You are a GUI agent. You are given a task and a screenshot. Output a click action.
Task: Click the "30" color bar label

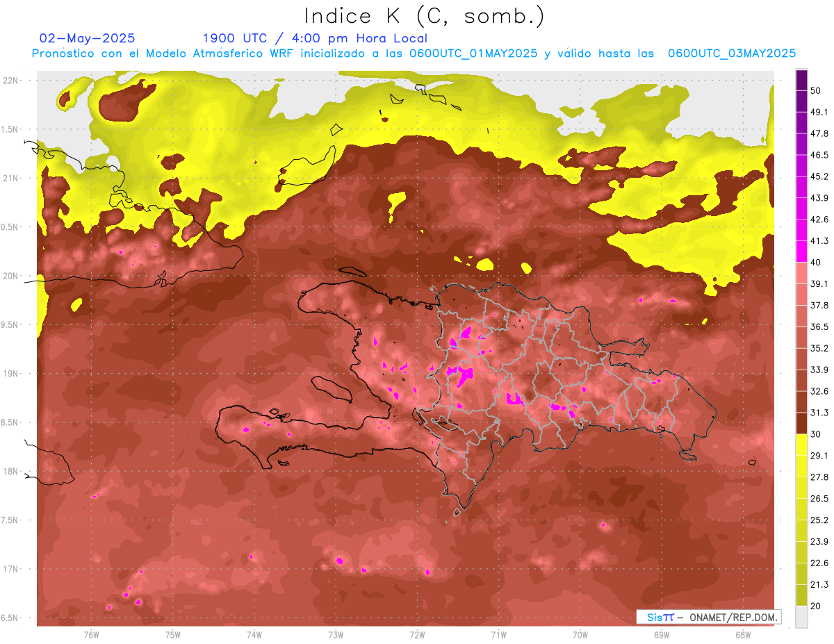click(817, 434)
